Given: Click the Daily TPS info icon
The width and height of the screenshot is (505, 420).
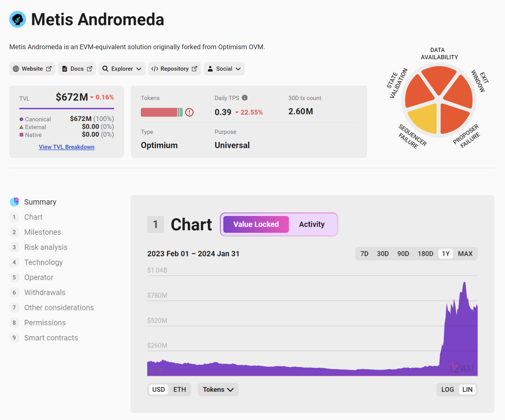Looking at the screenshot, I should [245, 97].
